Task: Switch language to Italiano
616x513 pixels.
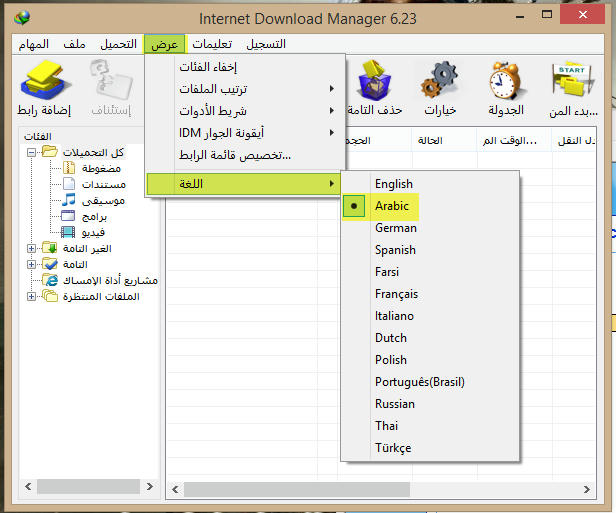Action: [394, 316]
